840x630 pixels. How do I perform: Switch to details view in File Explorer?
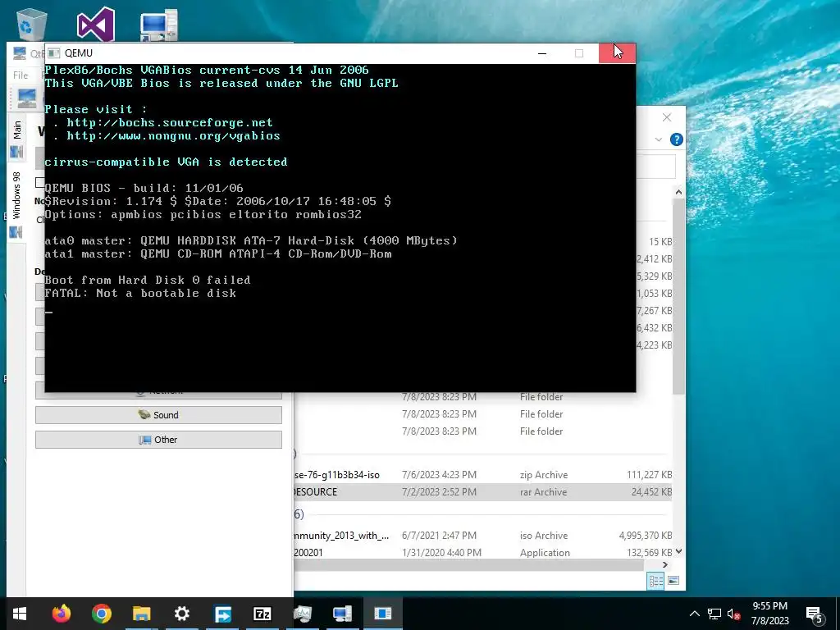click(x=655, y=581)
